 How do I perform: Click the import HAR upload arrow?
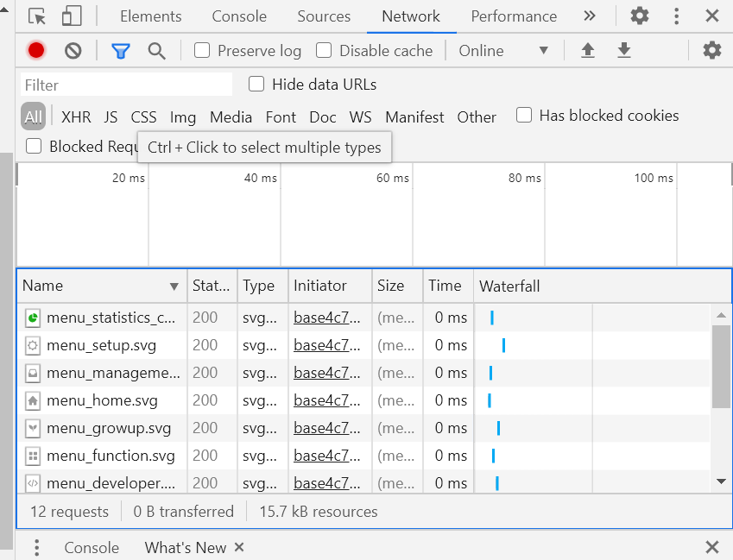point(588,50)
